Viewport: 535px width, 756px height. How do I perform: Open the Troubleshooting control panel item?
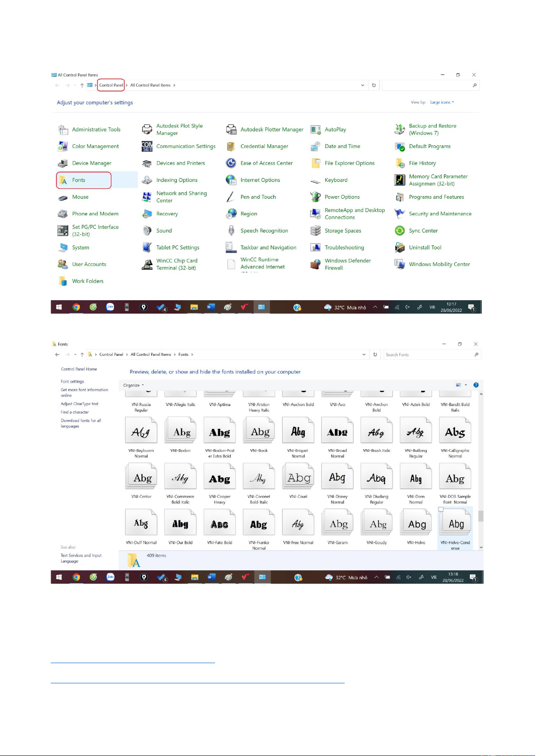(x=344, y=248)
